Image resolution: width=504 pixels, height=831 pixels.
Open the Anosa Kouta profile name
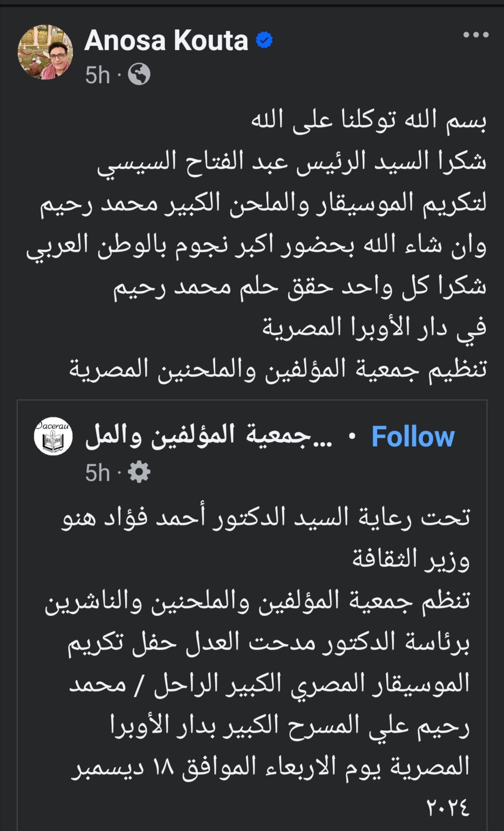[166, 41]
